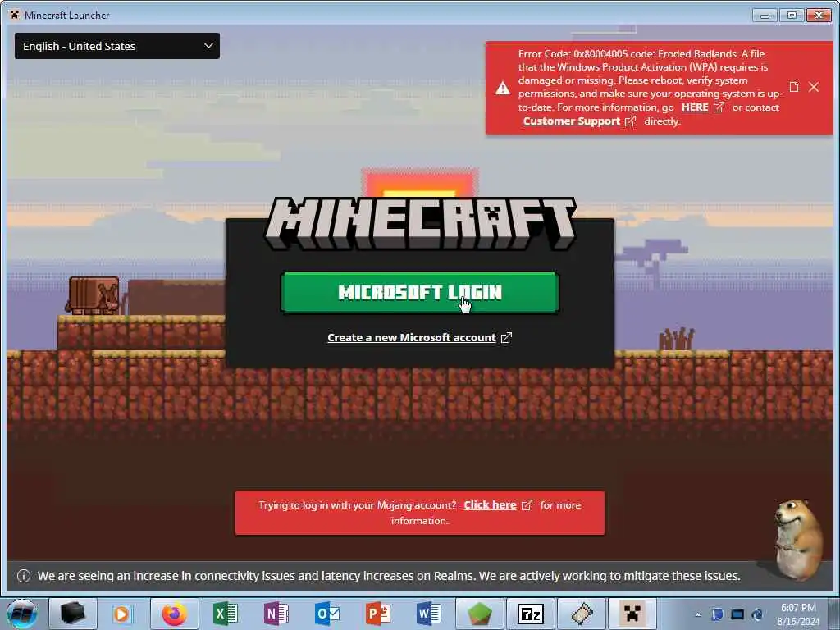840x630 pixels.
Task: Open Firefox from the taskbar
Action: pos(175,614)
